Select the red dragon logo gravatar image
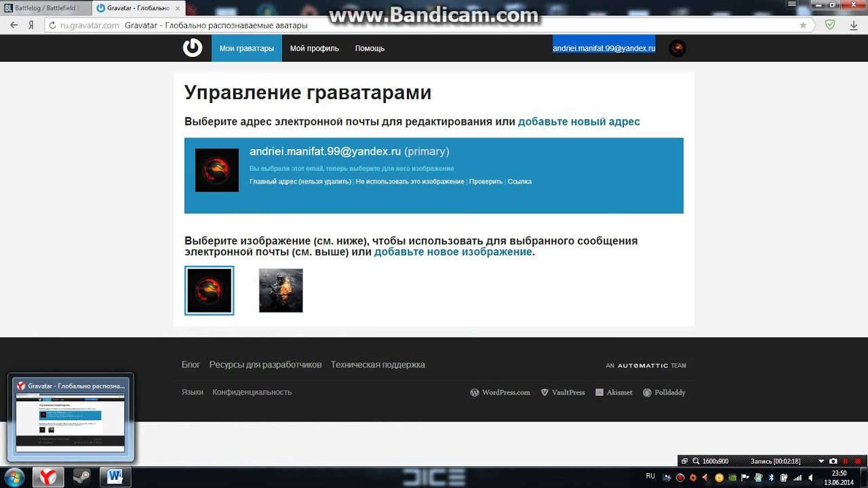868x488 pixels. click(x=210, y=291)
